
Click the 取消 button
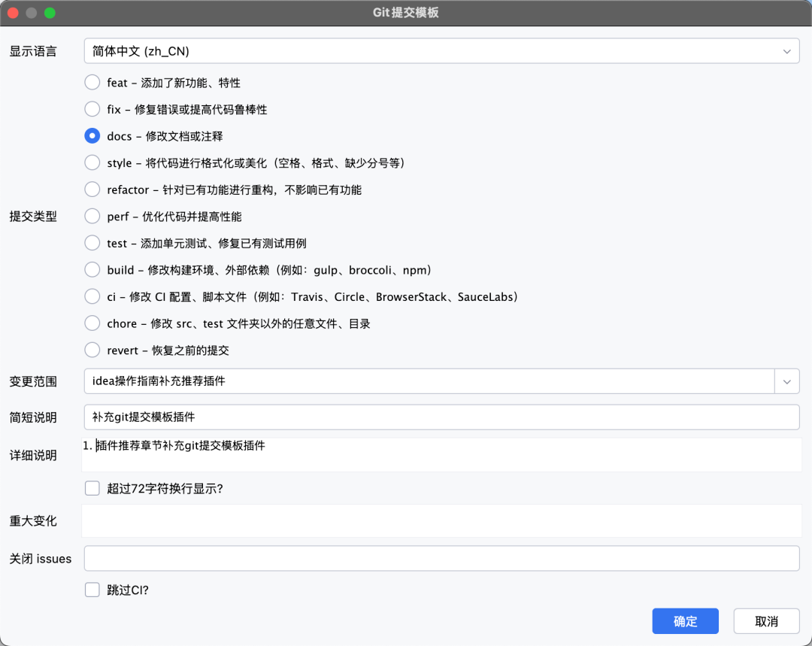pos(766,620)
